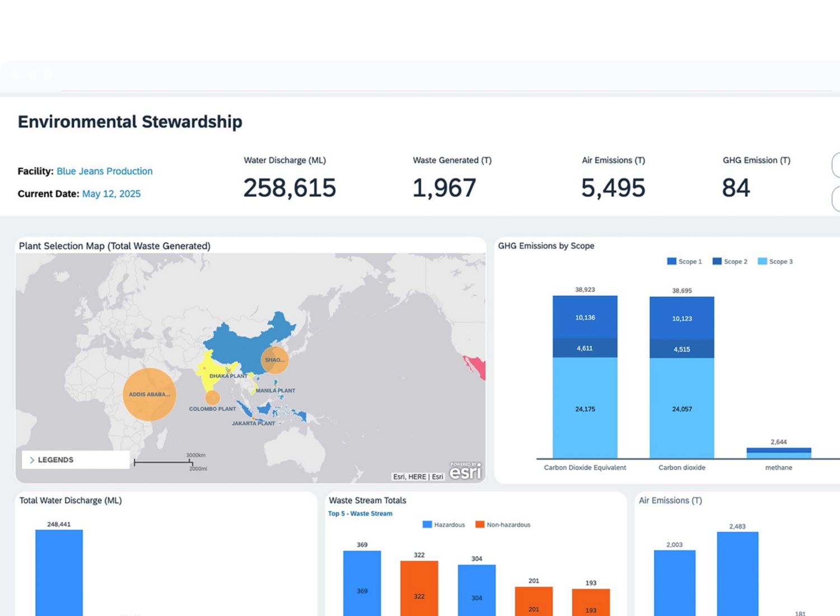Screen dimensions: 840x616
Task: Click the Colombo Plant orange marker
Action: coord(212,398)
